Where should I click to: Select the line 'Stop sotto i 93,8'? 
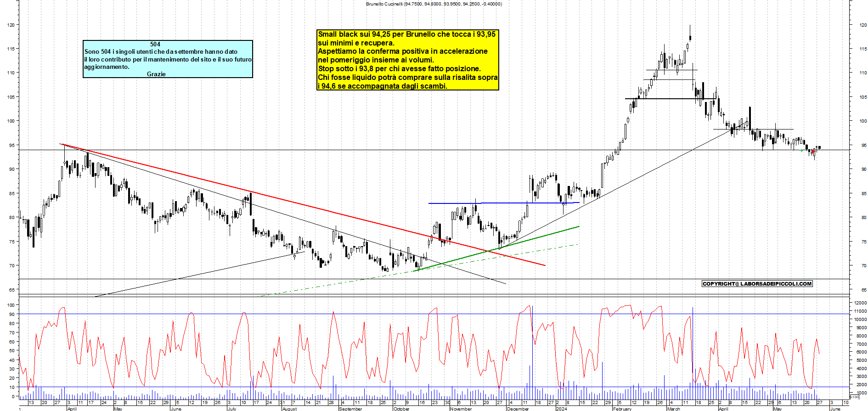(x=400, y=68)
